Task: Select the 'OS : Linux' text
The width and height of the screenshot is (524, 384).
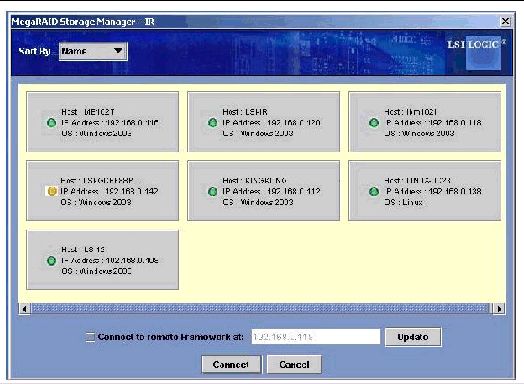Action: coord(404,202)
